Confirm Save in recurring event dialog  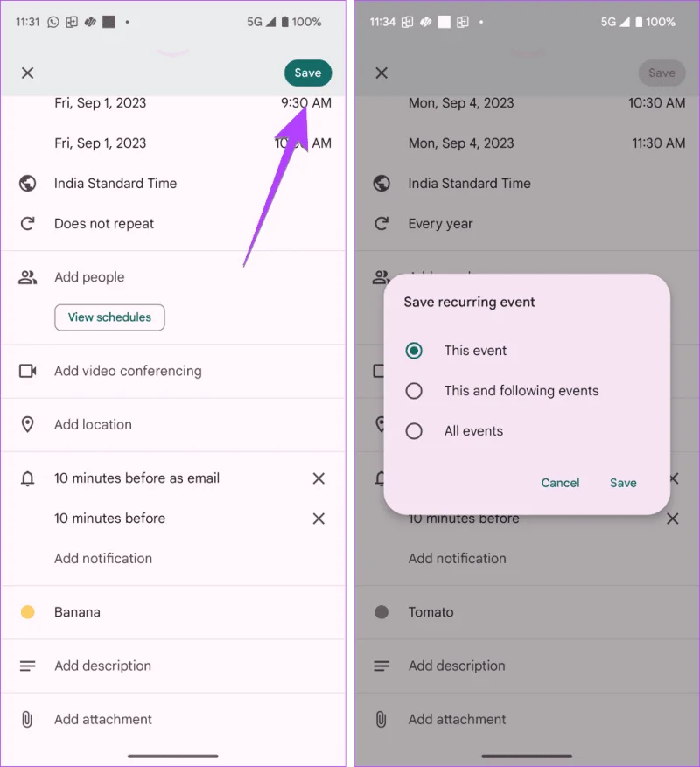[623, 483]
